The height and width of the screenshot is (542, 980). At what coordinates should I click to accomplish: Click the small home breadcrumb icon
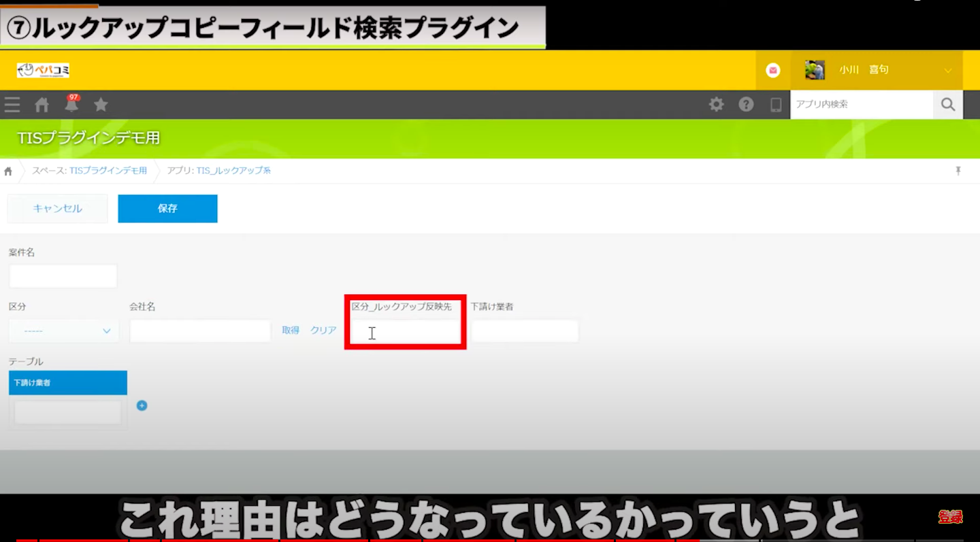pyautogui.click(x=8, y=171)
